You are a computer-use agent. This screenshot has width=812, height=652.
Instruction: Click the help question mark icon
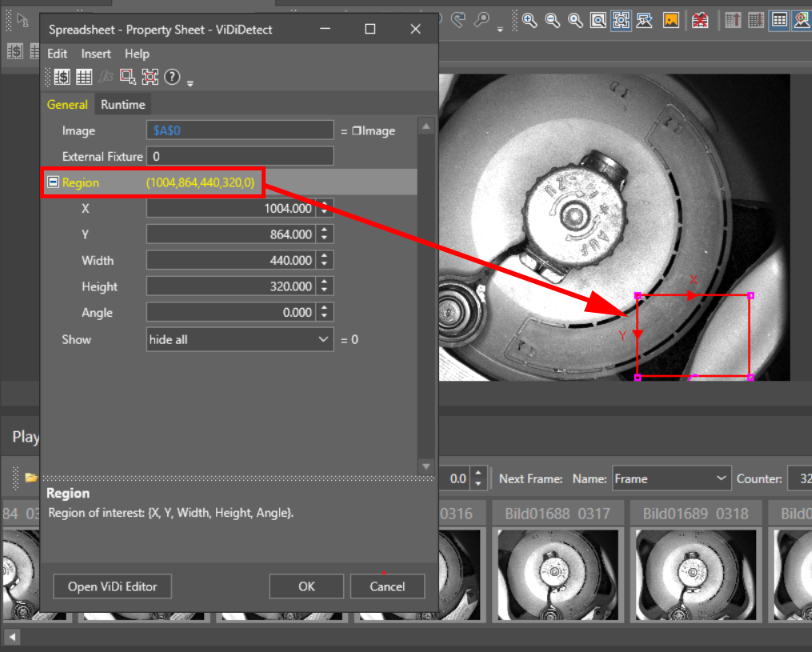click(172, 77)
